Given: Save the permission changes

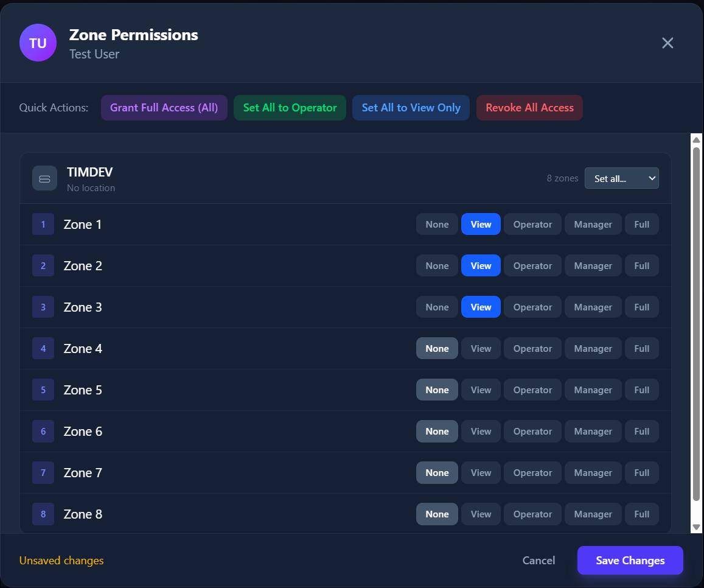Looking at the screenshot, I should click(630, 561).
